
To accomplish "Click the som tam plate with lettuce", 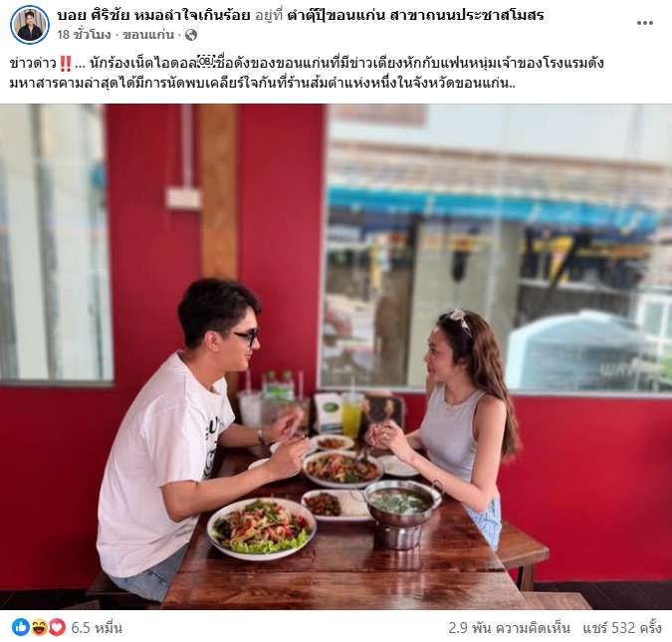I will coord(262,529).
